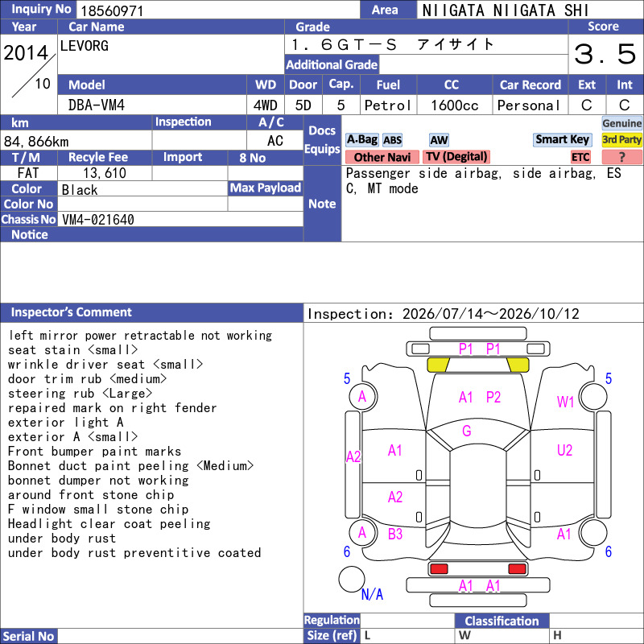Click inquiry number 18560971
644x644 pixels.
pyautogui.click(x=112, y=11)
